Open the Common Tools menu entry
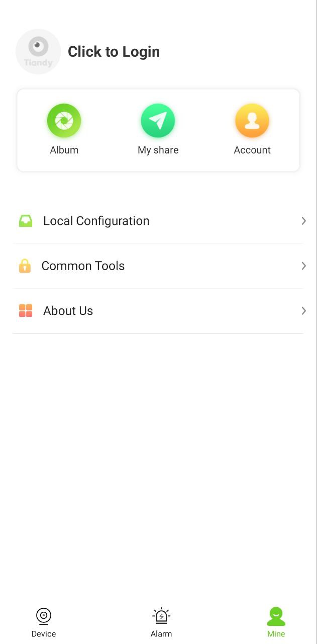Screen dimensions: 317x644 (83, 266)
